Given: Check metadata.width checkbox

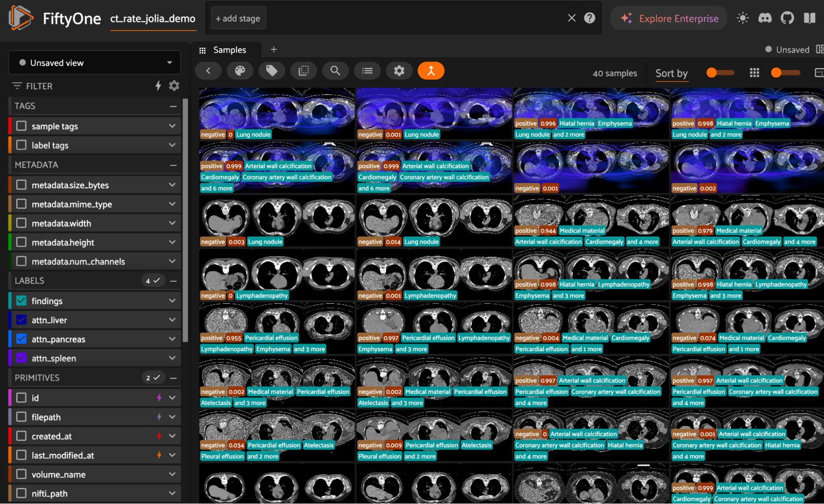Looking at the screenshot, I should point(21,223).
